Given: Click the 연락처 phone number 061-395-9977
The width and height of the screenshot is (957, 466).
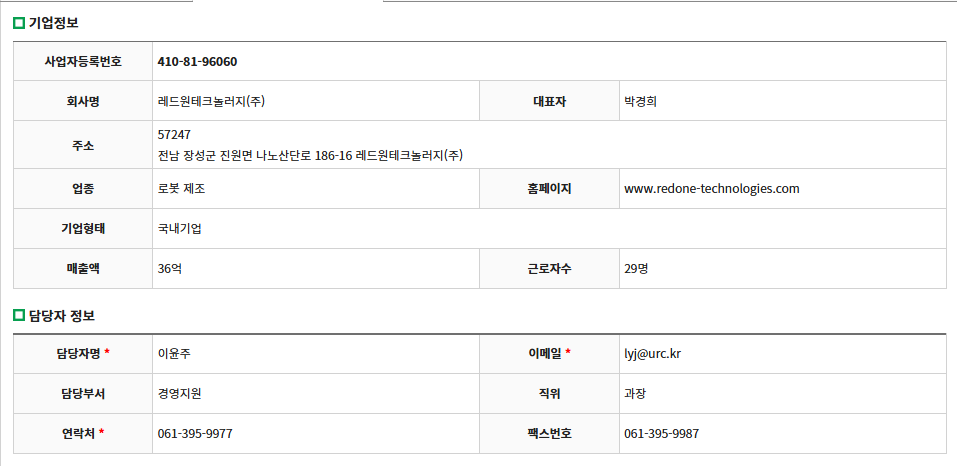Looking at the screenshot, I should pos(195,434).
